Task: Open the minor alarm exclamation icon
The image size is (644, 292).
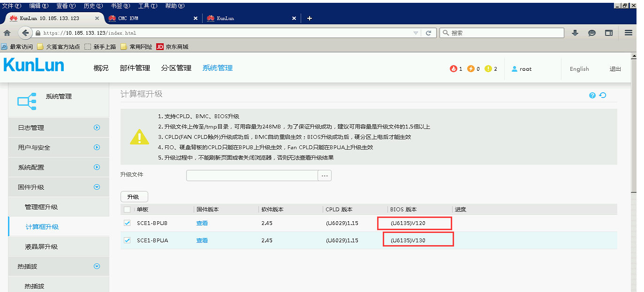Action: (488, 69)
